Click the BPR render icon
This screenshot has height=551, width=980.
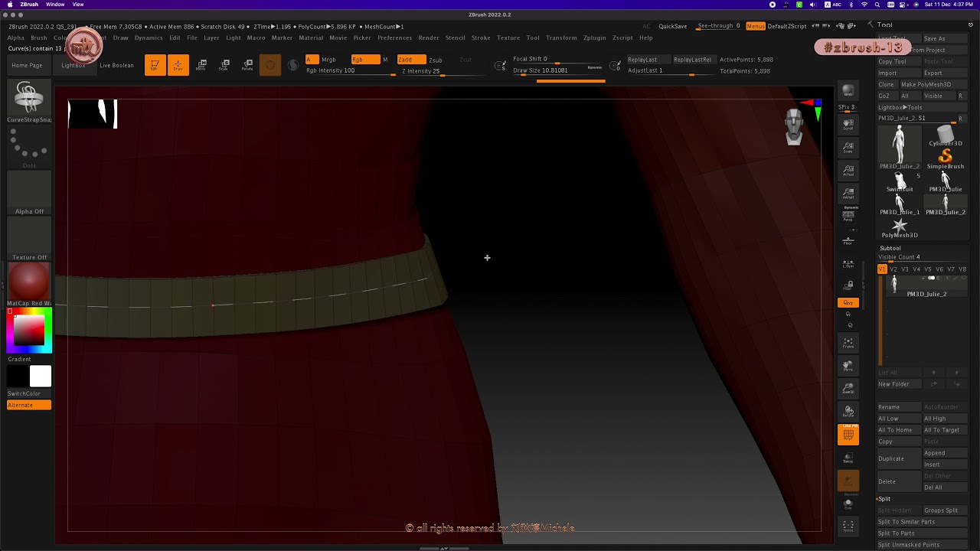tap(848, 90)
